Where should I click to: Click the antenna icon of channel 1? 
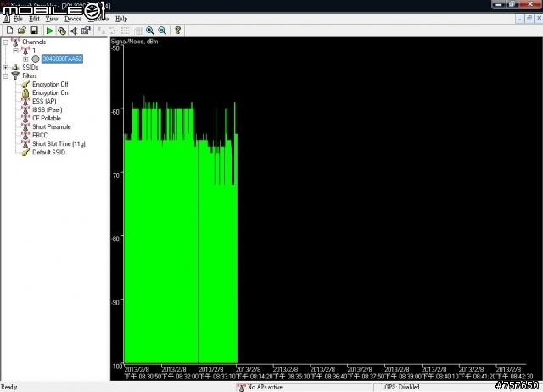25,51
